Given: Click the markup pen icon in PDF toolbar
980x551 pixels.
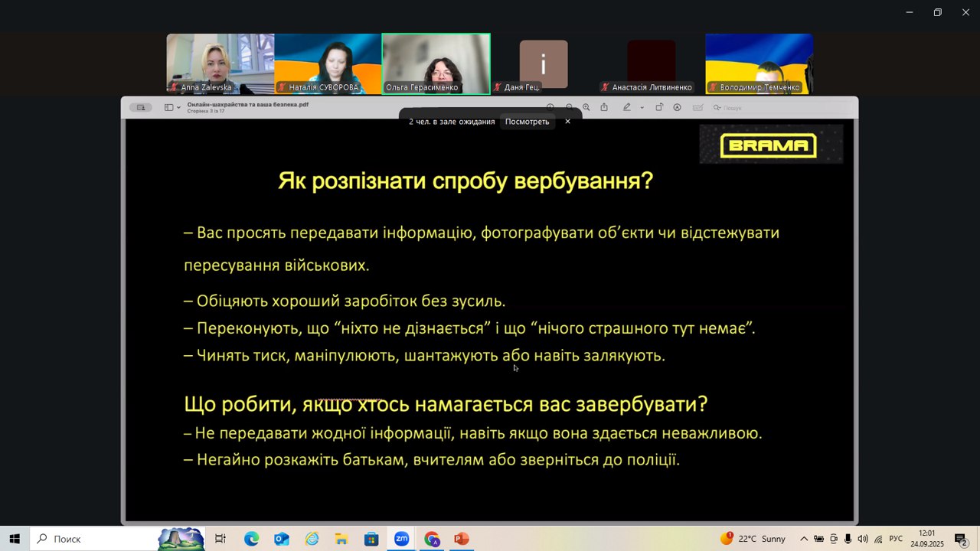Looking at the screenshot, I should pos(627,108).
